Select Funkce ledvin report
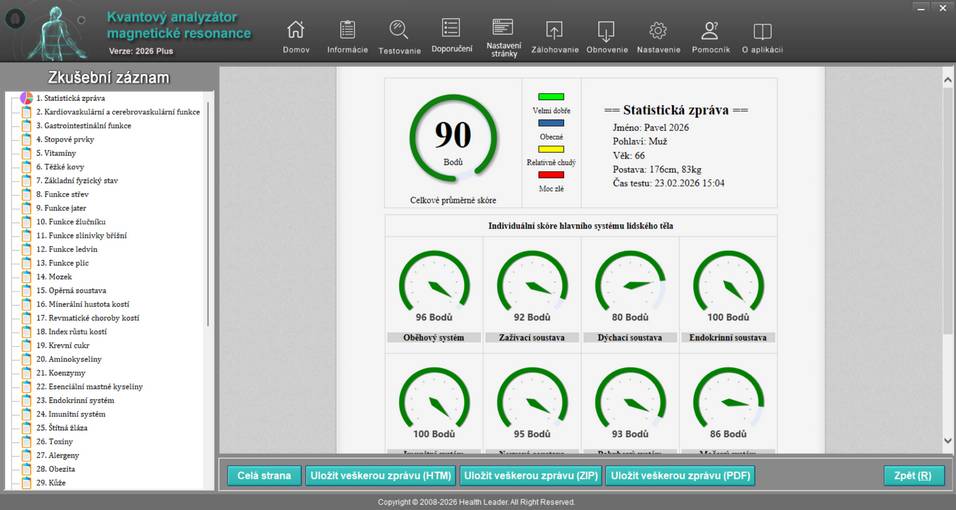 pyautogui.click(x=66, y=249)
